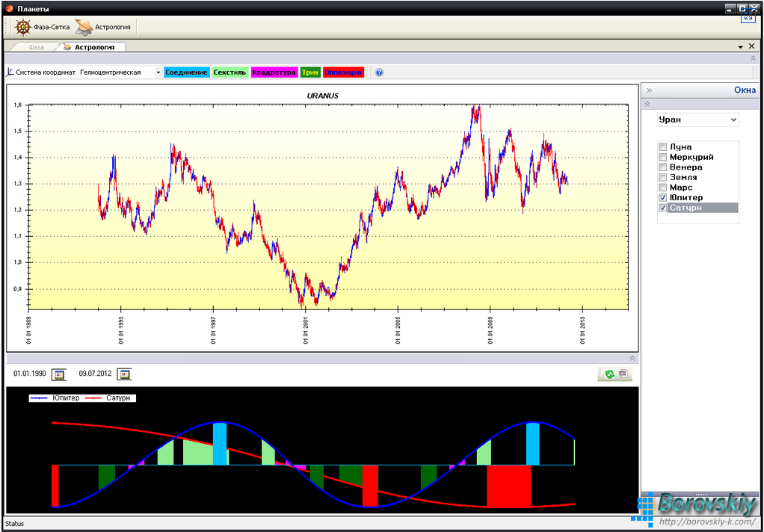Toggle the Соединение aspect button

187,72
